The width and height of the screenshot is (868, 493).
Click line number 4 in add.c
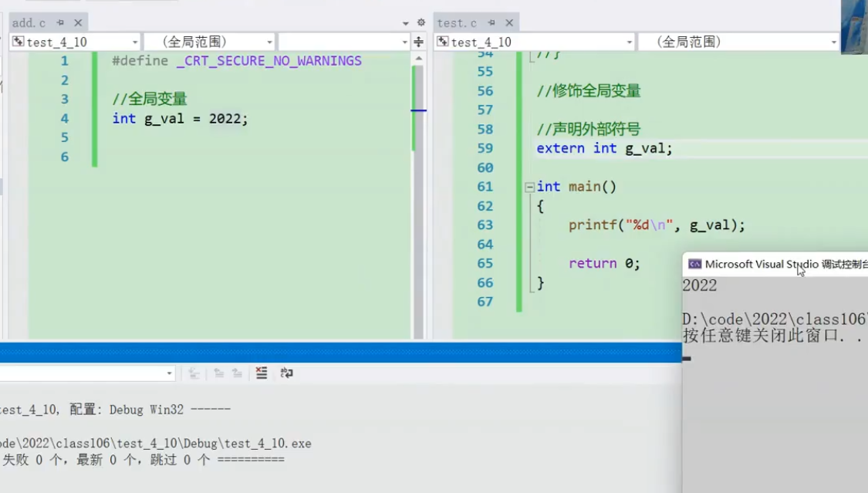point(65,118)
